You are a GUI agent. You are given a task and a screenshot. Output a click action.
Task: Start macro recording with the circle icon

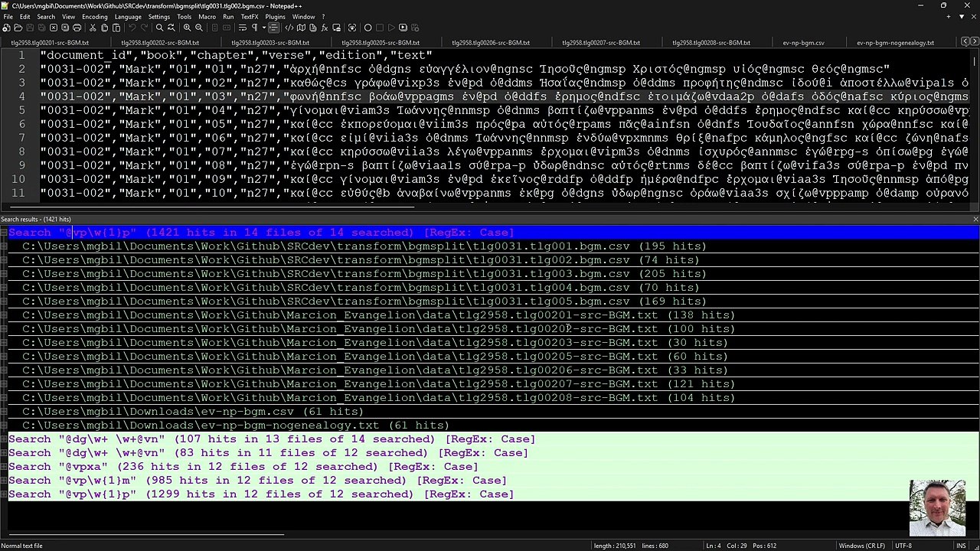point(367,28)
